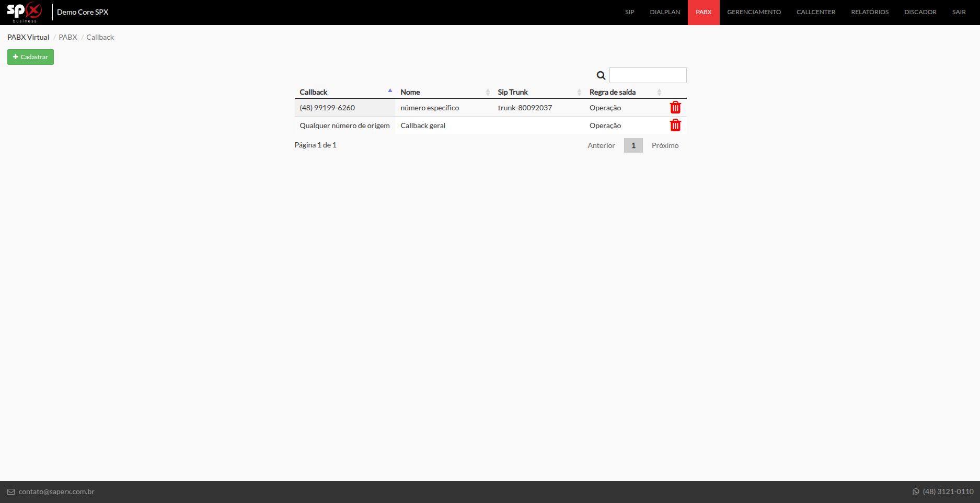The height and width of the screenshot is (503, 980).
Task: Open the GERENCIAMENTO menu
Action: click(x=754, y=12)
